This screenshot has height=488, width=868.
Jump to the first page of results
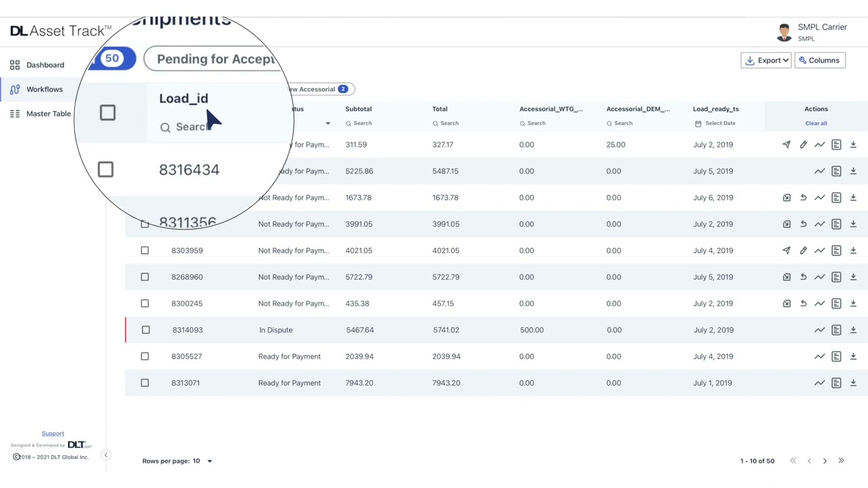pyautogui.click(x=793, y=461)
